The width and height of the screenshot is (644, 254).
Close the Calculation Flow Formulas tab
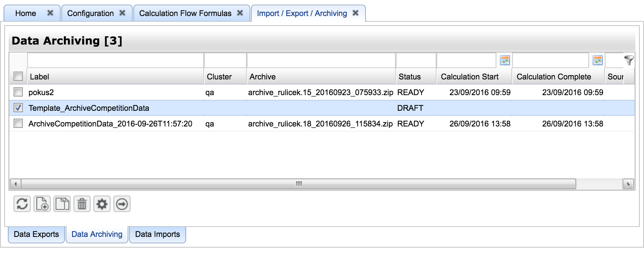pos(240,13)
